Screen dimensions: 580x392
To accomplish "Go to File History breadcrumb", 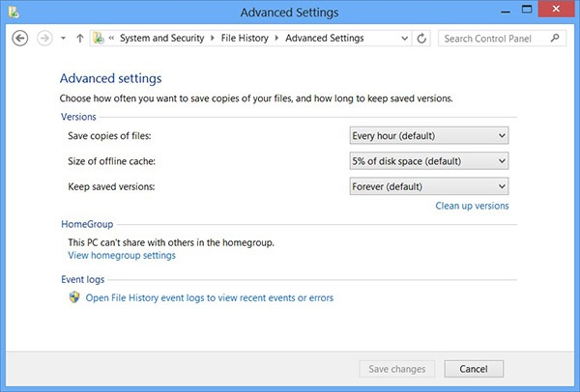I will click(x=244, y=39).
